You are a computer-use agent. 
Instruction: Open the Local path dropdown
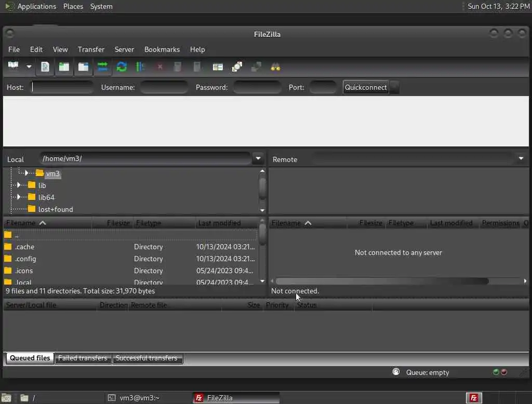point(258,158)
